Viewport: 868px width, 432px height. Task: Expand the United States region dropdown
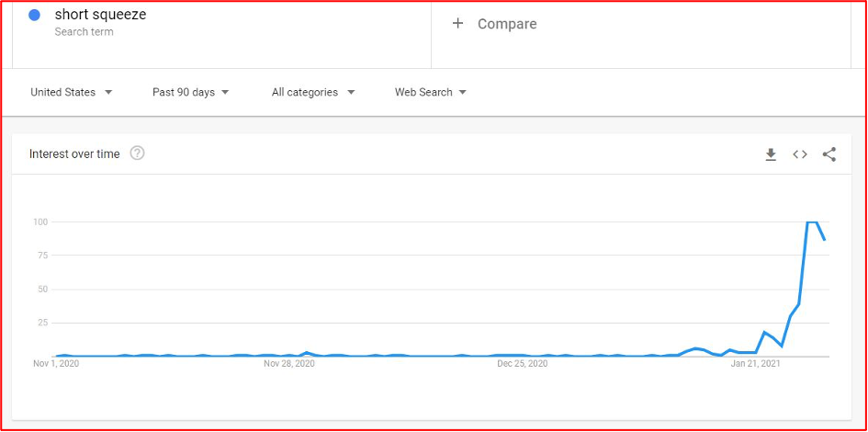(72, 93)
